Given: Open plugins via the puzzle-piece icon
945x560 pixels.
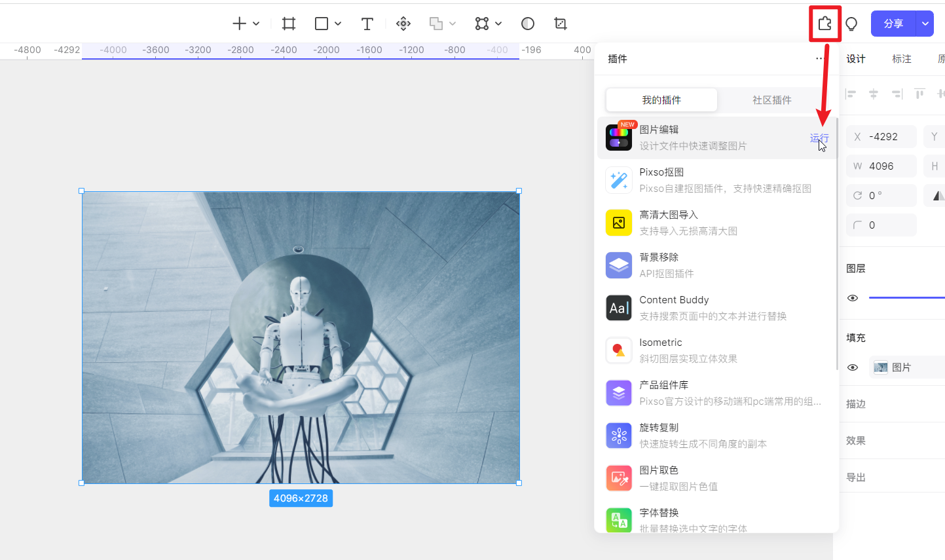Looking at the screenshot, I should click(x=825, y=24).
